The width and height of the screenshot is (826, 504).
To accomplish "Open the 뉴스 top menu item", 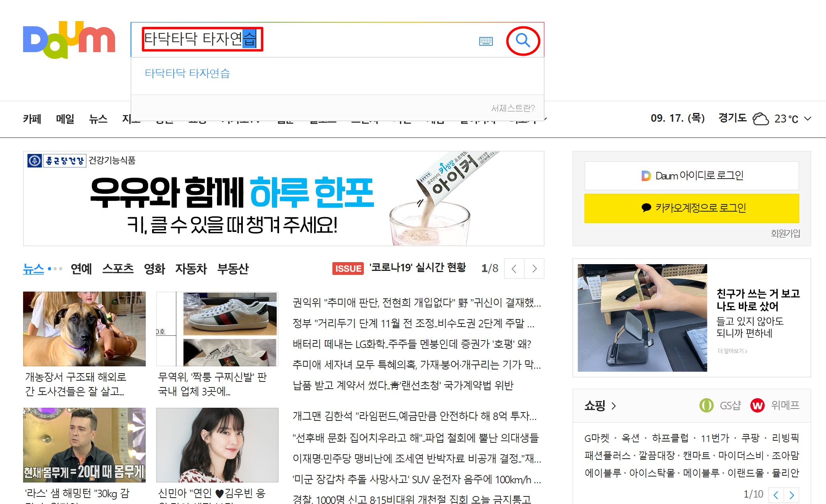I will (98, 119).
